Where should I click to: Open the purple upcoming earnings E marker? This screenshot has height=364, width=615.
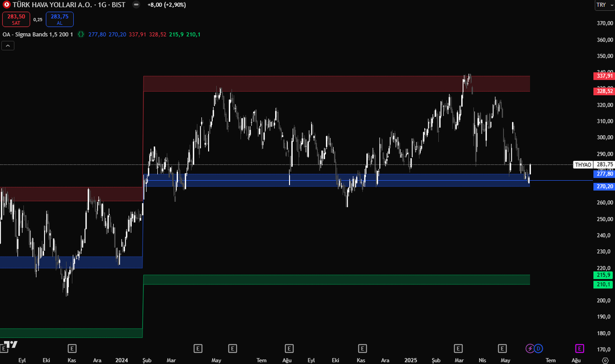[580, 349]
